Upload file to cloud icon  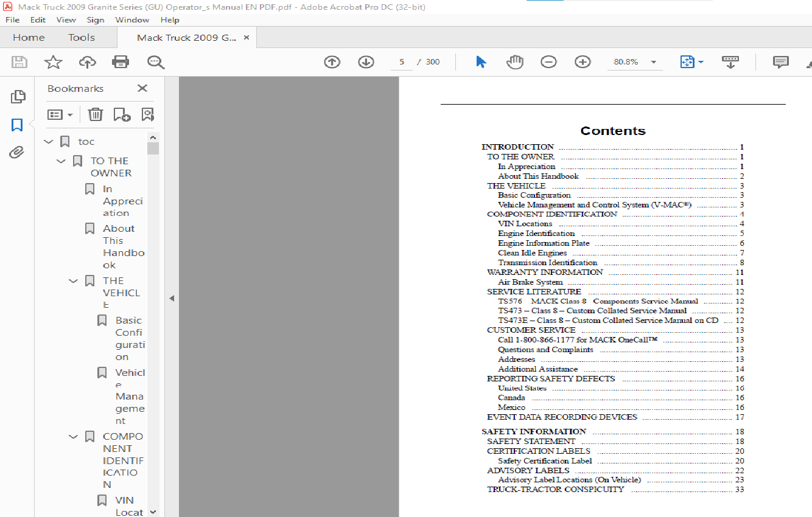[88, 62]
